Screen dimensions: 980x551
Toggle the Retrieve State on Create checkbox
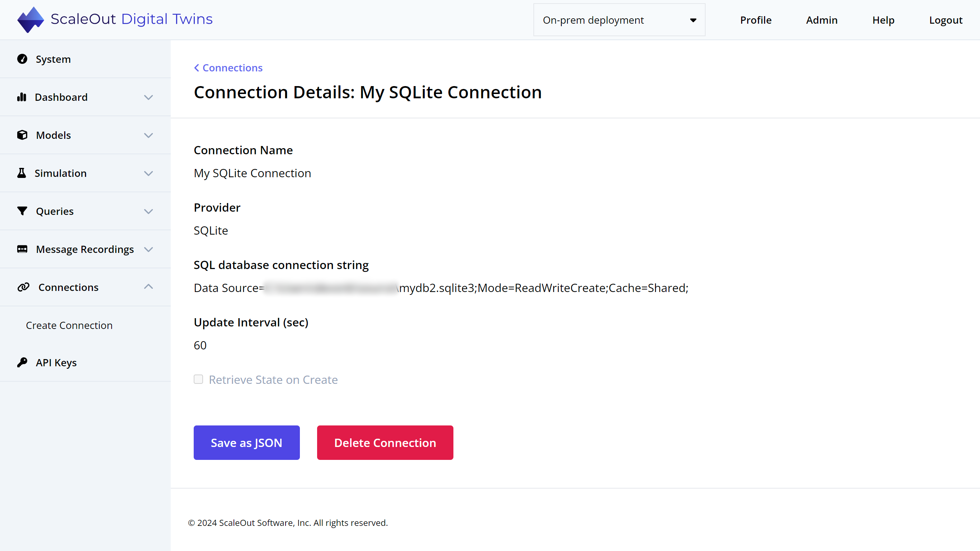coord(198,380)
